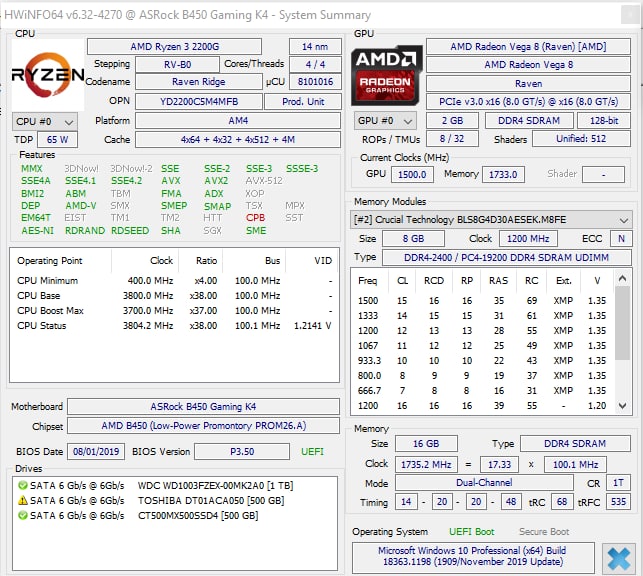The height and width of the screenshot is (576, 643).
Task: Click the module clock 1200 MHz field
Action: tap(528, 239)
